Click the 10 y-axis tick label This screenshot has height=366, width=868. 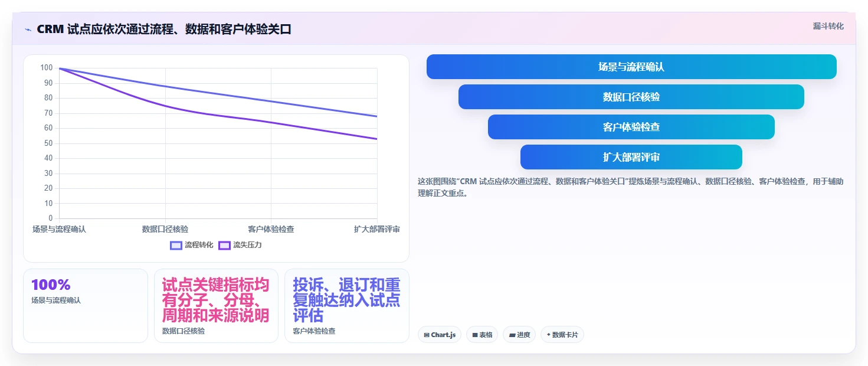(x=48, y=204)
